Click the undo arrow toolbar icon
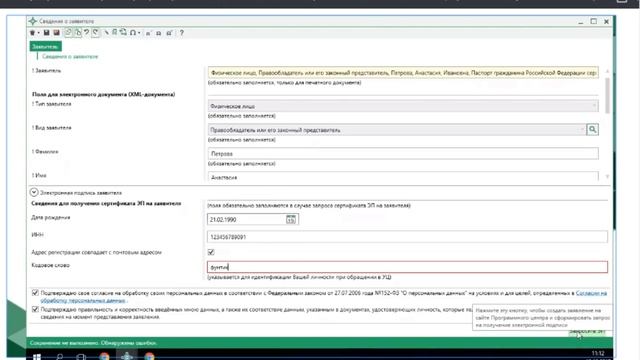The width and height of the screenshot is (640, 360). pos(87,33)
